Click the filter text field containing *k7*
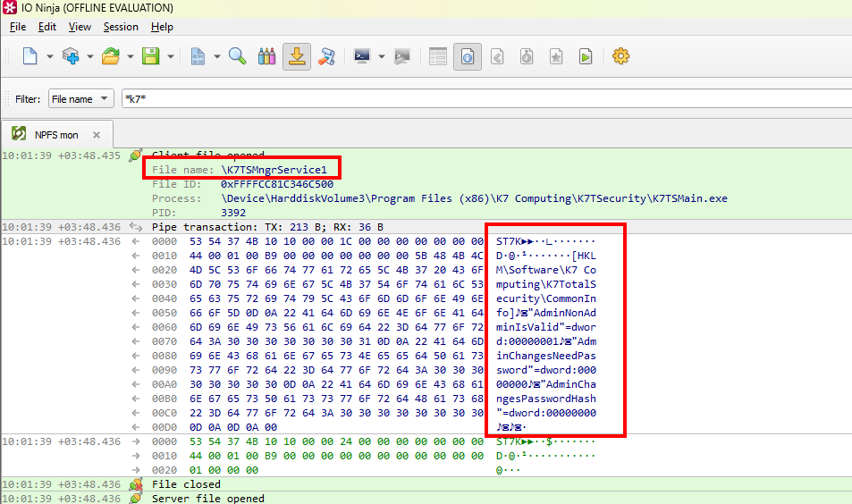This screenshot has width=852, height=504. point(483,99)
